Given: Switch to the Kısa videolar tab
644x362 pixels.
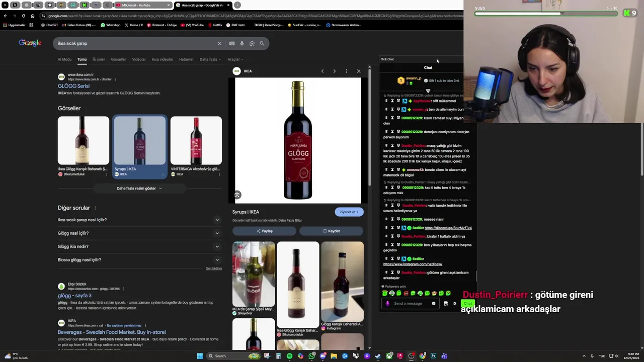Looking at the screenshot, I should click(x=163, y=59).
